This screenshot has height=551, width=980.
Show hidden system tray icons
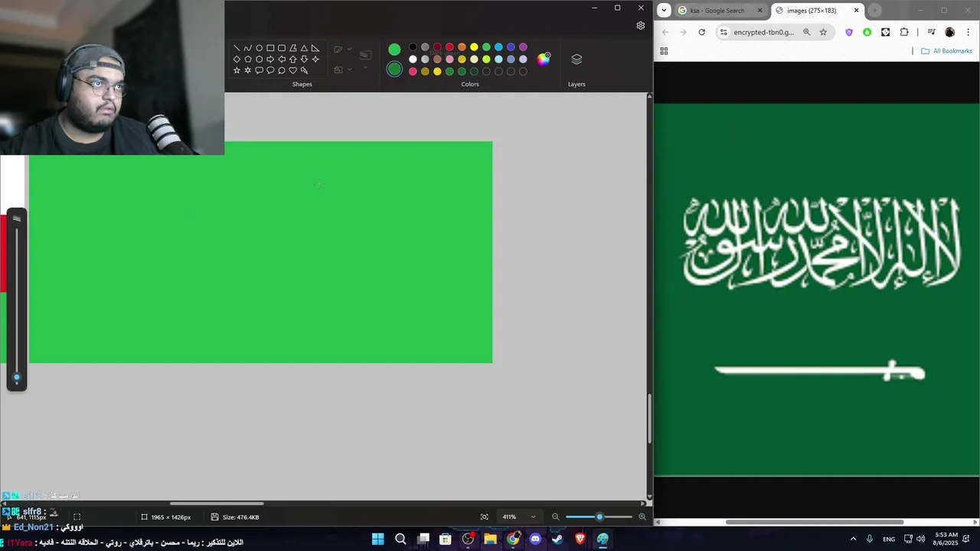click(853, 539)
